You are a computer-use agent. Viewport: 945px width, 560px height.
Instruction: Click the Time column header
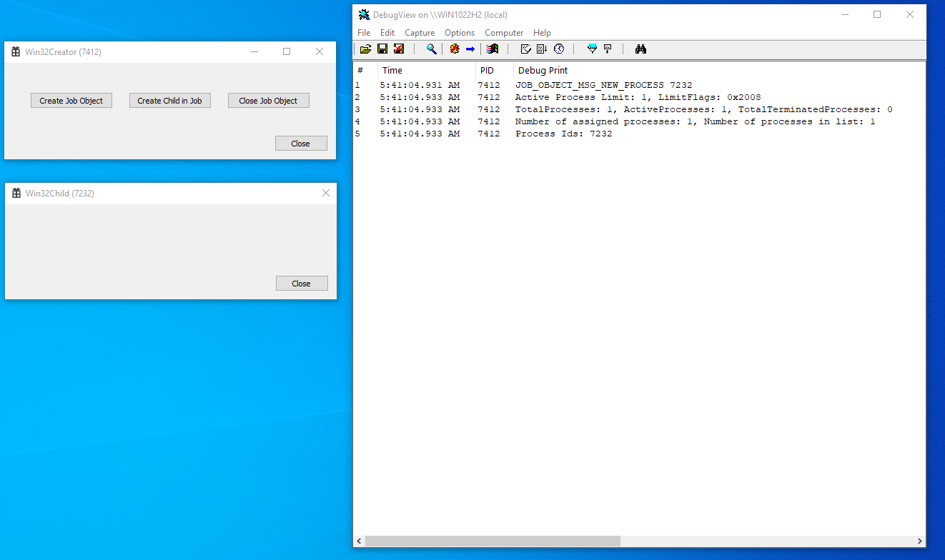427,71
